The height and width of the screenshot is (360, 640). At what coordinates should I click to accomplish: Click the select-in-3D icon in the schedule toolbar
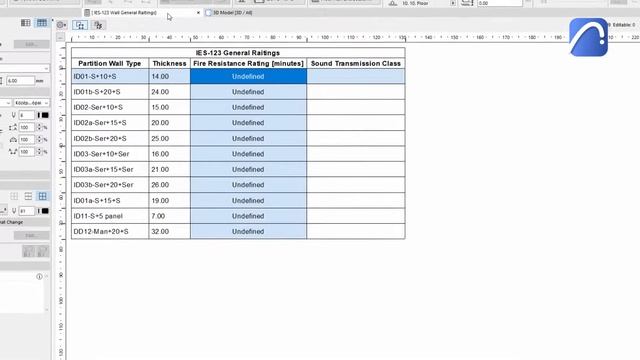[98, 25]
